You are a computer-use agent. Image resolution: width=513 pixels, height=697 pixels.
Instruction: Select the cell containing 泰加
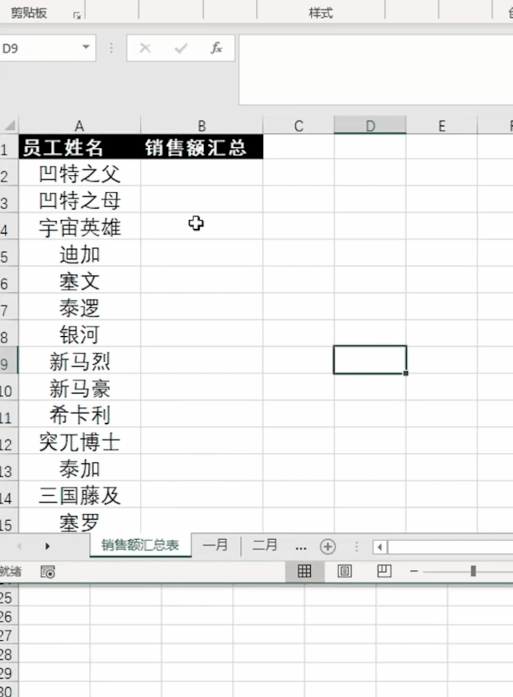pos(80,468)
